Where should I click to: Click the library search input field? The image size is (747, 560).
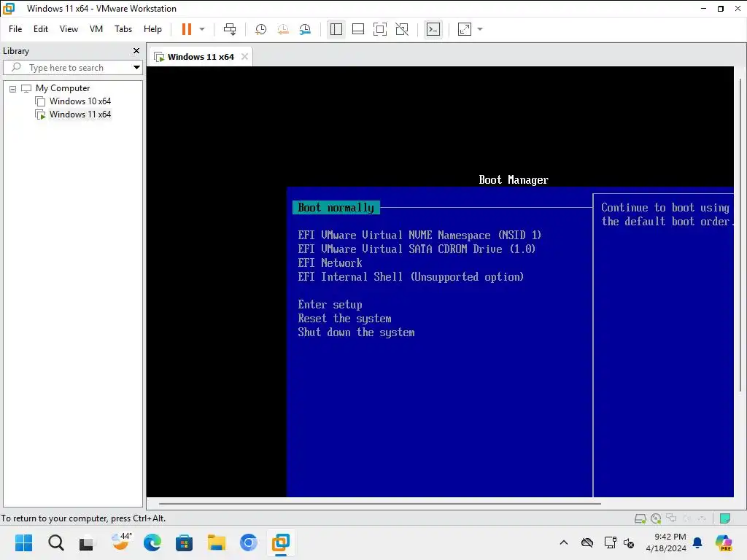click(x=71, y=68)
